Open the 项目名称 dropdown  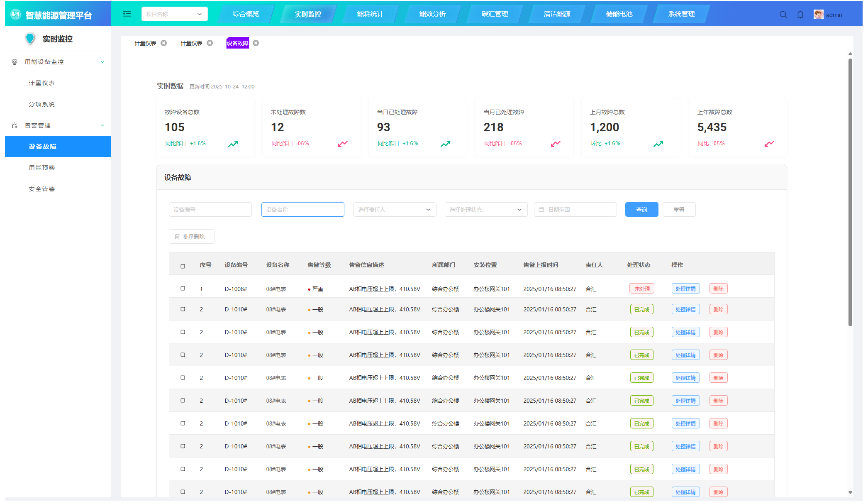coord(174,14)
